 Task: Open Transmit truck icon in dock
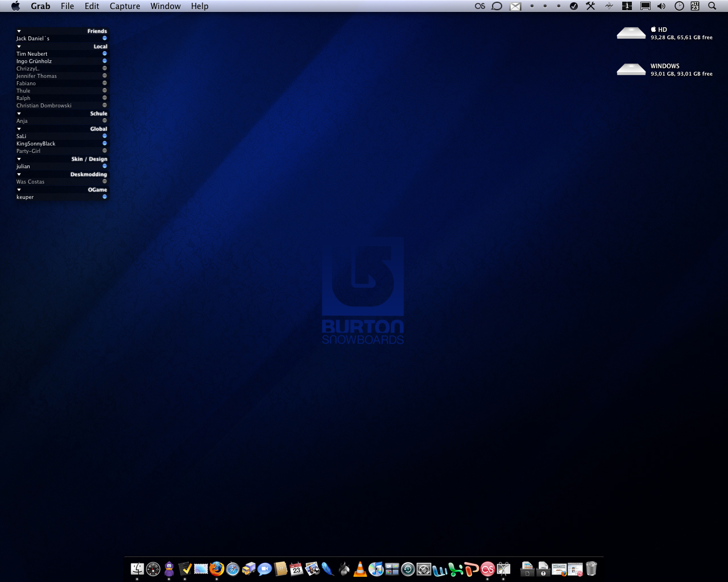[x=249, y=569]
